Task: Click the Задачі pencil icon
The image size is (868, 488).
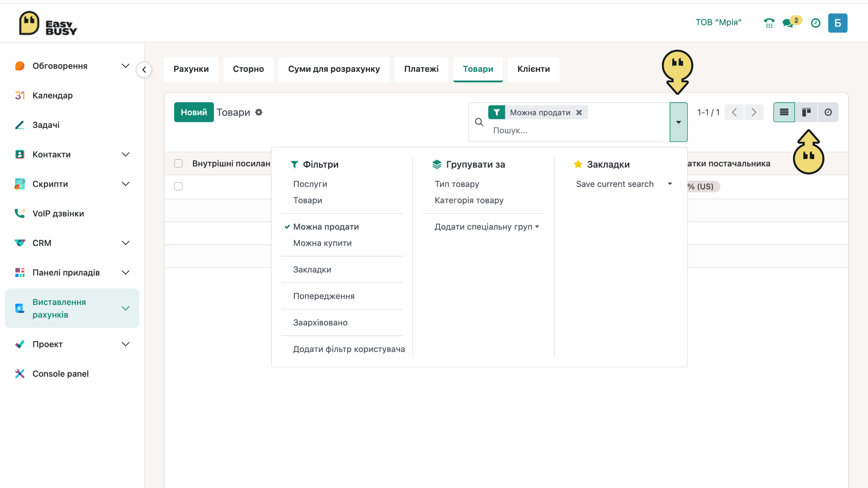Action: click(x=20, y=125)
